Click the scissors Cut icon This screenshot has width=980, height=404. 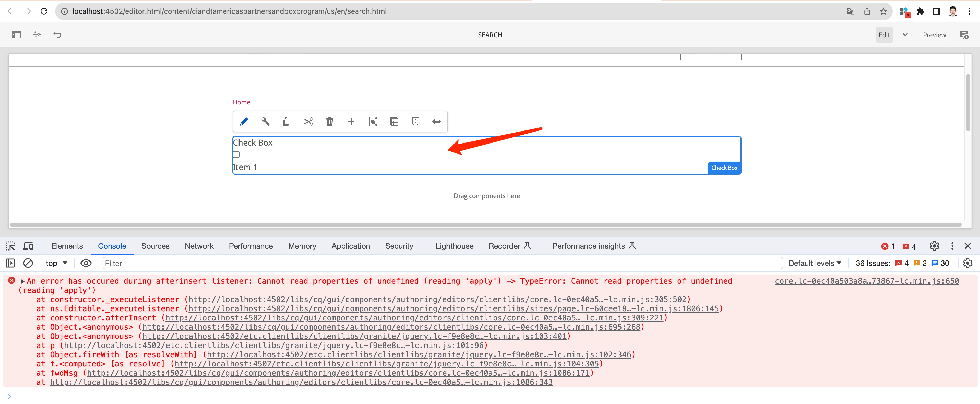click(308, 122)
